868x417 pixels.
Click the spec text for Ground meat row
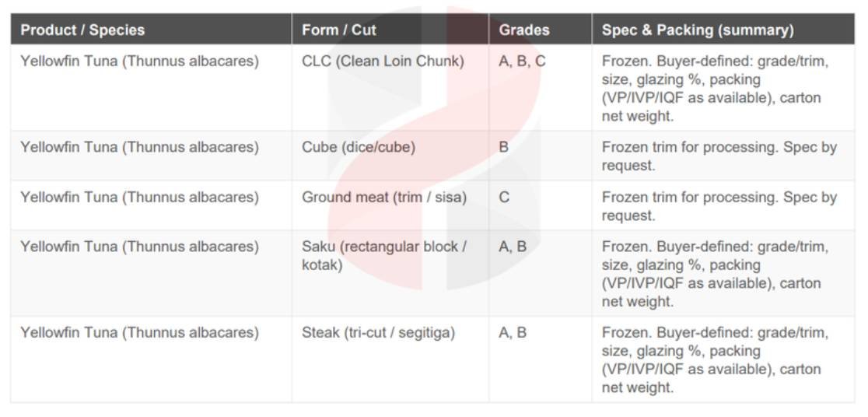(x=719, y=206)
